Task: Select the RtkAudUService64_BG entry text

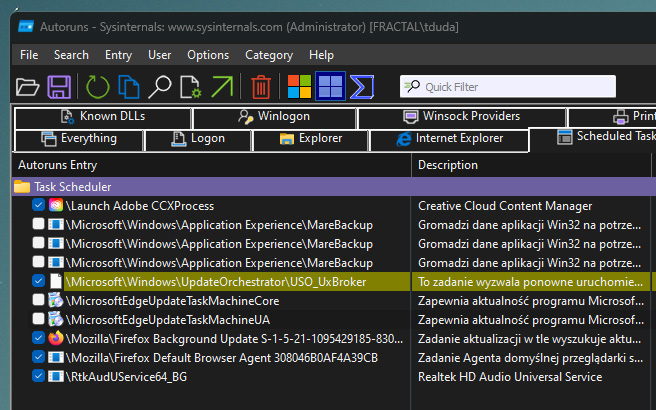Action: point(126,377)
